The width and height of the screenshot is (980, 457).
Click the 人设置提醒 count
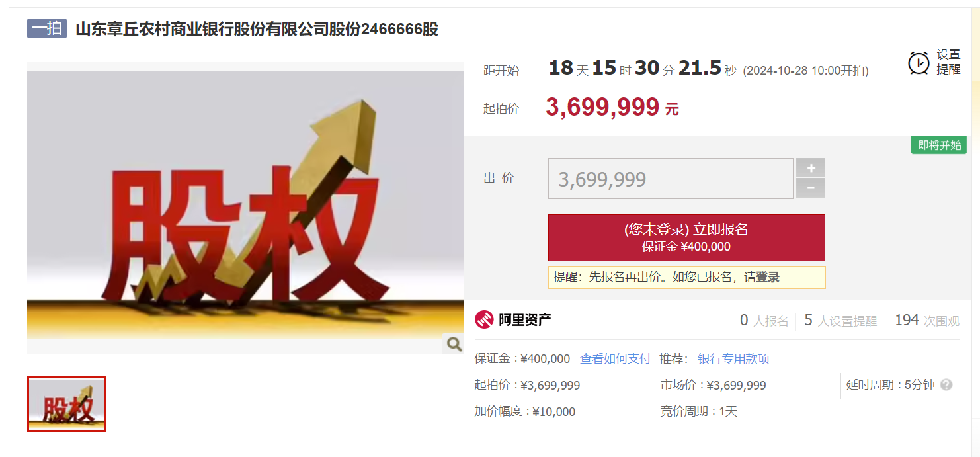[840, 321]
